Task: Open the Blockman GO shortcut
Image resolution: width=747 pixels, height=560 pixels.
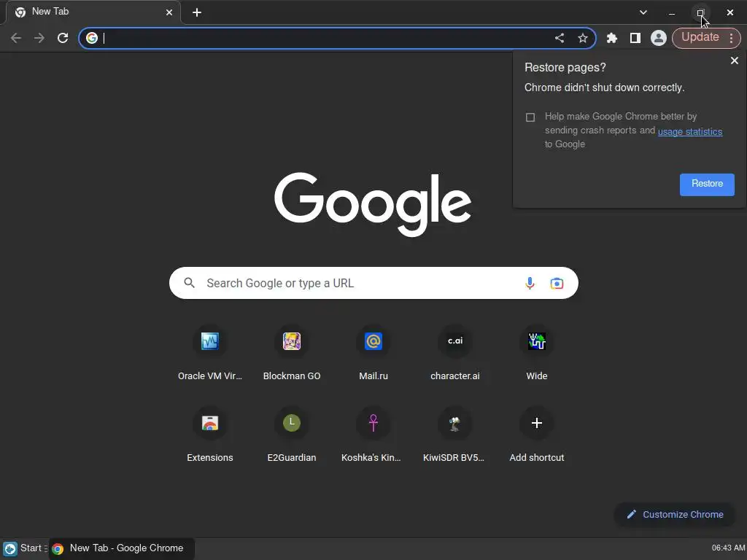Action: (292, 354)
